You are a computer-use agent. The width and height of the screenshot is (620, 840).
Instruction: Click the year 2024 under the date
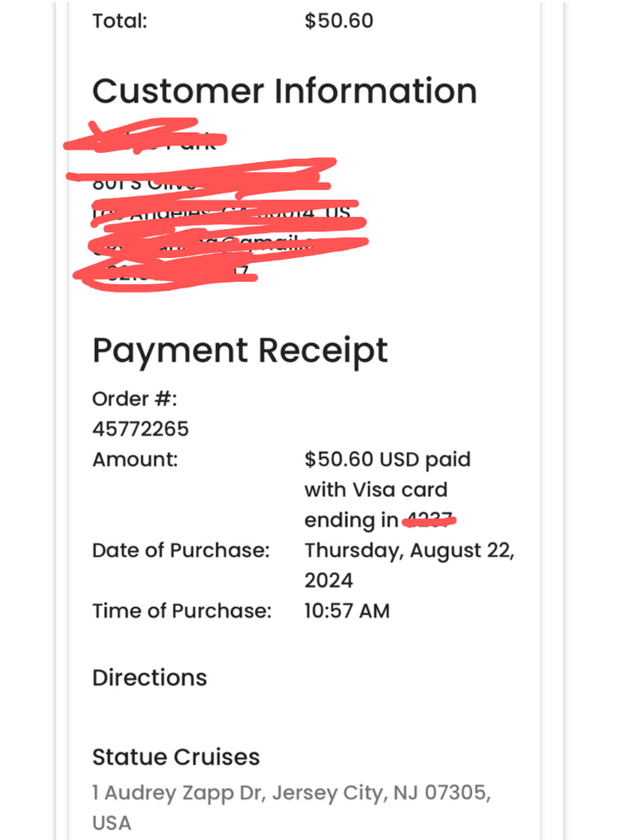pyautogui.click(x=328, y=580)
